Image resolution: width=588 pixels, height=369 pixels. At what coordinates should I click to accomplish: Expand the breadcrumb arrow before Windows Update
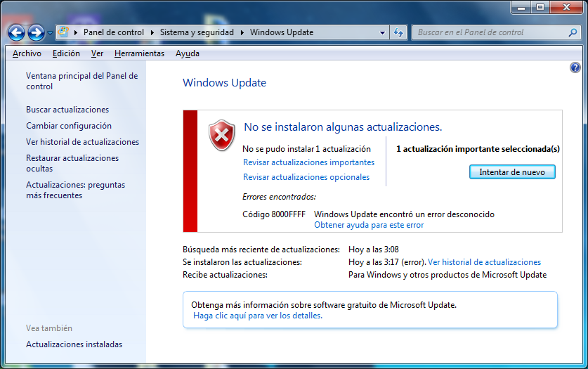coord(242,32)
